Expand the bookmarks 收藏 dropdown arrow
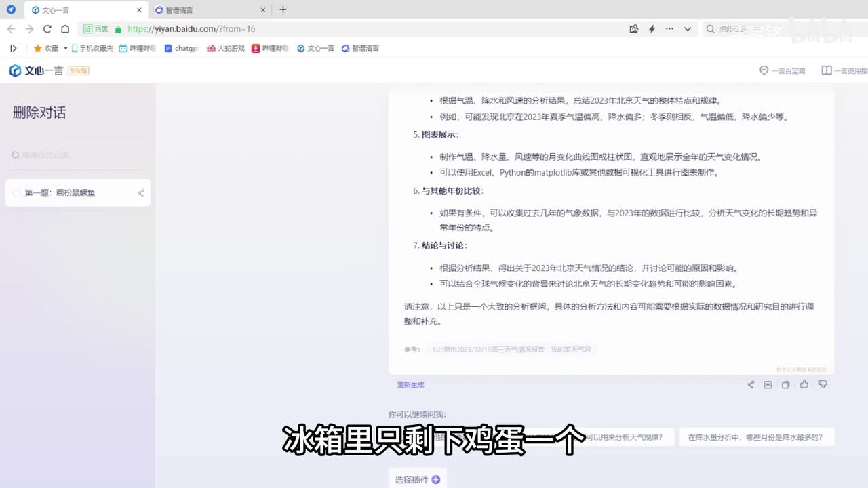Image resolution: width=868 pixels, height=488 pixels. click(66, 49)
